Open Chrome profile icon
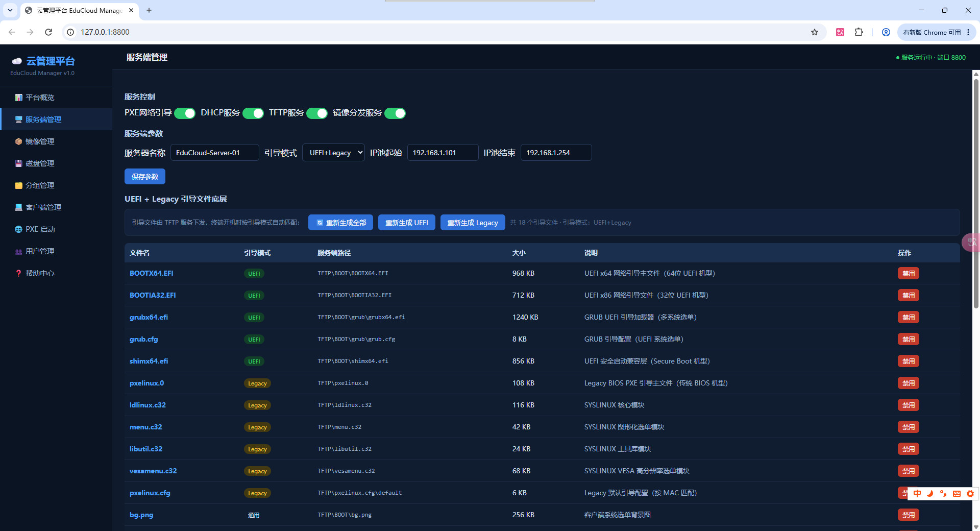 coord(886,32)
